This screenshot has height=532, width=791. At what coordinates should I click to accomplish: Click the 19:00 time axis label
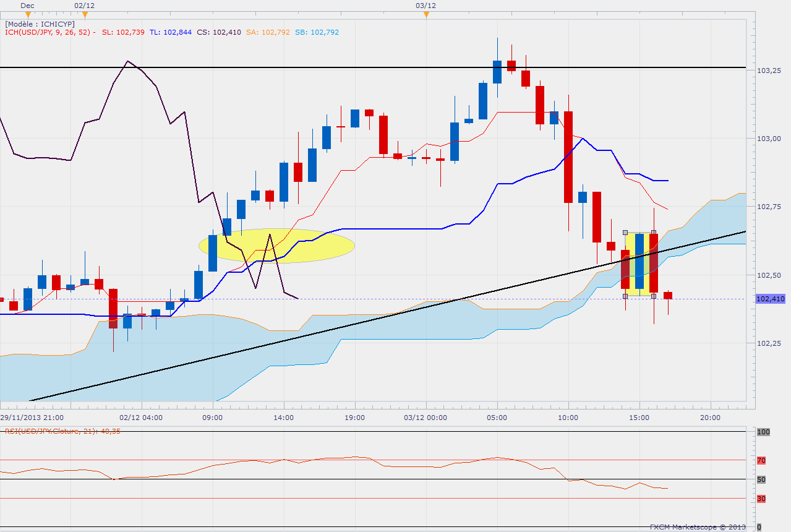click(x=355, y=418)
